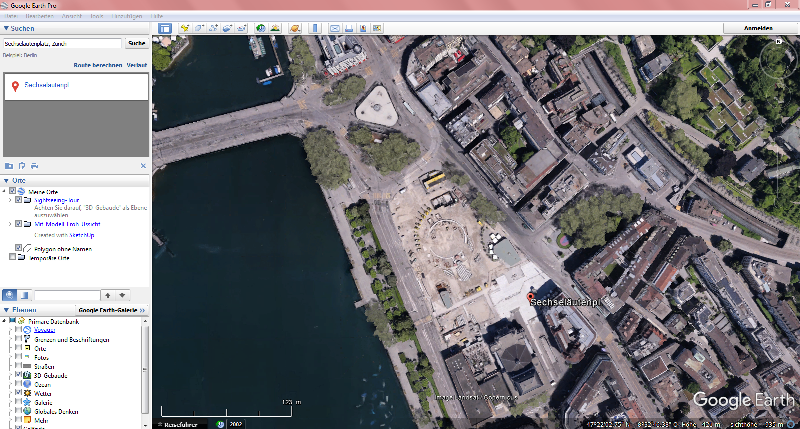Select the Add Path tool
The image size is (800, 429).
pos(215,28)
